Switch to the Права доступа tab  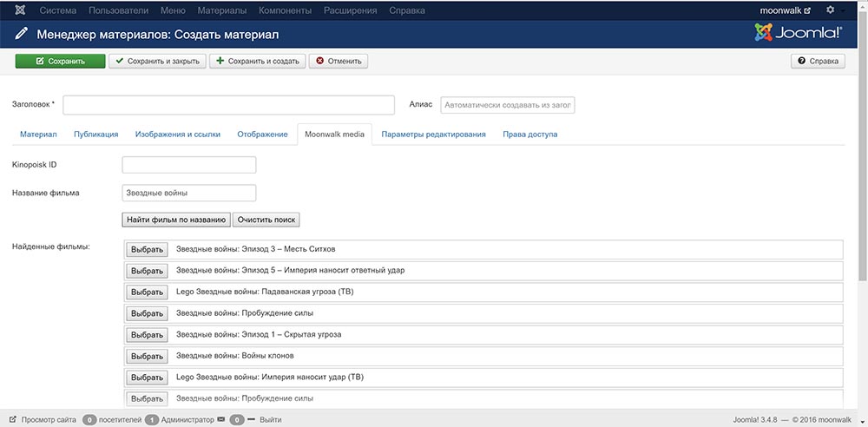coord(529,135)
